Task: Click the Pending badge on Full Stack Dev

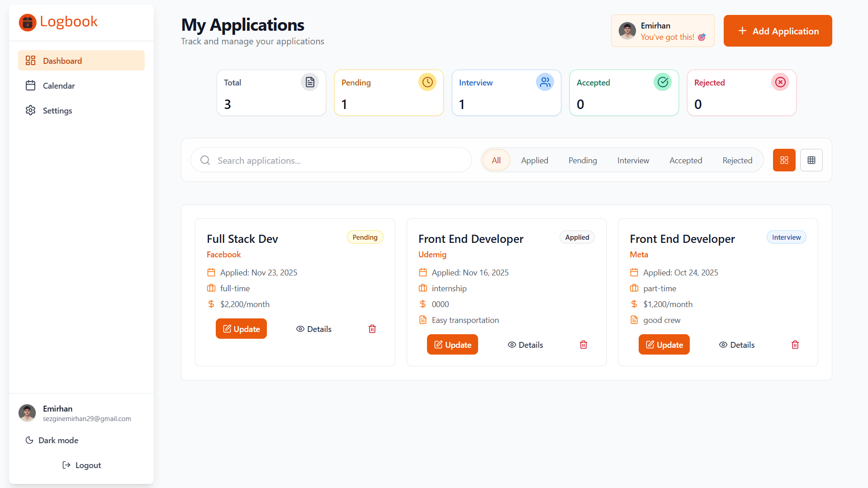Action: click(x=365, y=237)
